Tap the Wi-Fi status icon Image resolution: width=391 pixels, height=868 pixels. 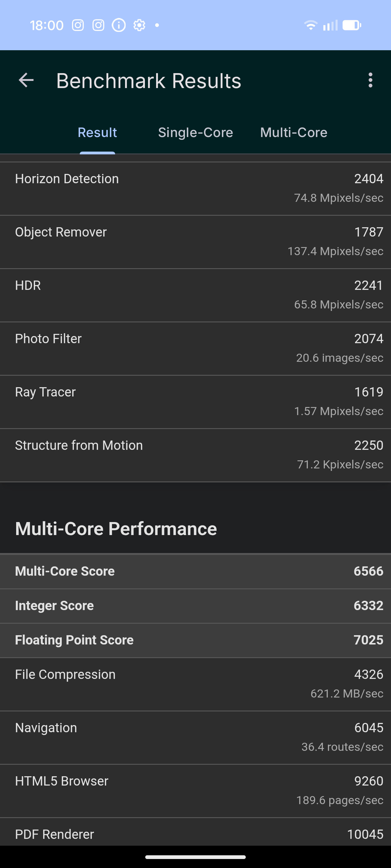click(x=310, y=25)
